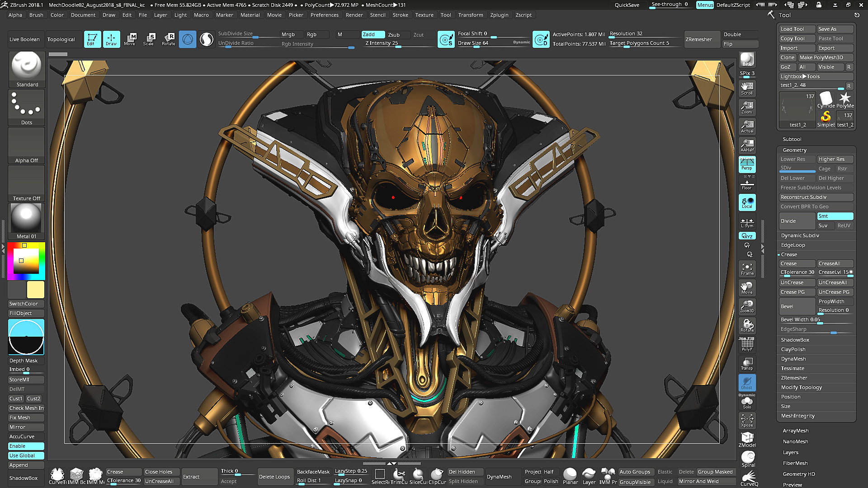This screenshot has height=488, width=868.
Task: Open the Metal 01 material selector
Action: tap(27, 221)
